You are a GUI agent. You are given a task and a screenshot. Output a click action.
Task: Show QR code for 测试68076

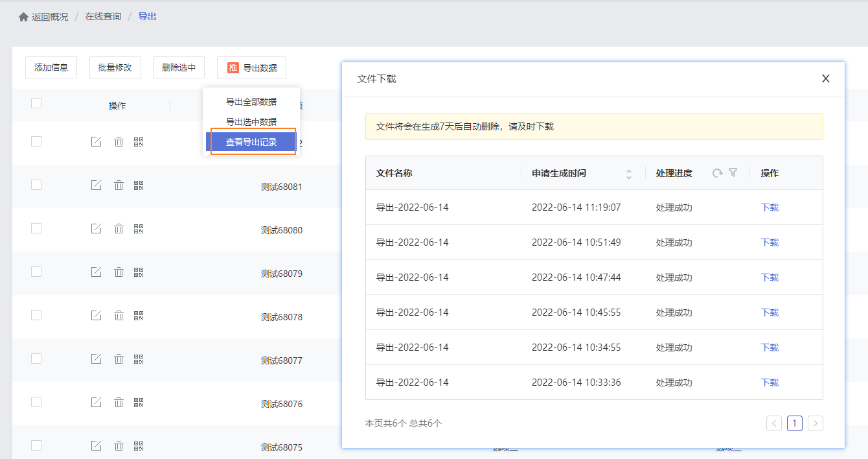[x=139, y=403]
